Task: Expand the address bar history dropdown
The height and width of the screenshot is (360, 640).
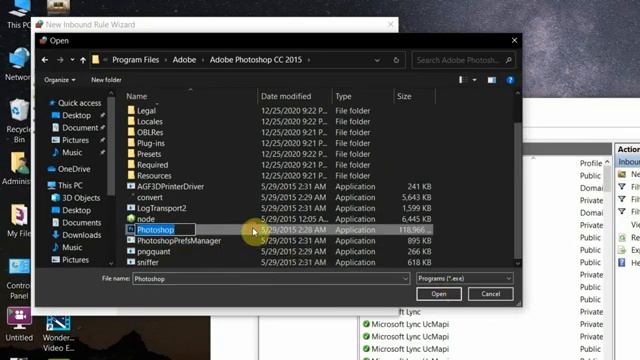Action: [377, 60]
